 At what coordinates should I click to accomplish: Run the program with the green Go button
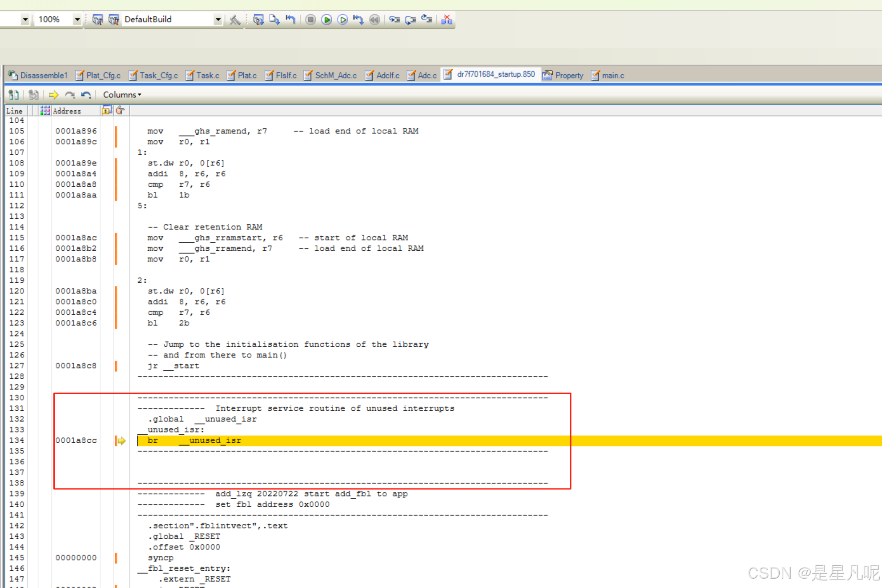(x=326, y=20)
